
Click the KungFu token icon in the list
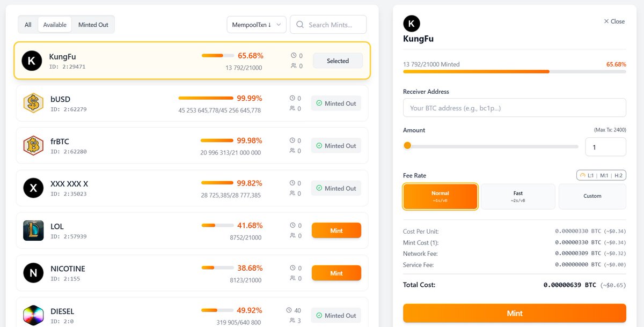[x=32, y=61]
